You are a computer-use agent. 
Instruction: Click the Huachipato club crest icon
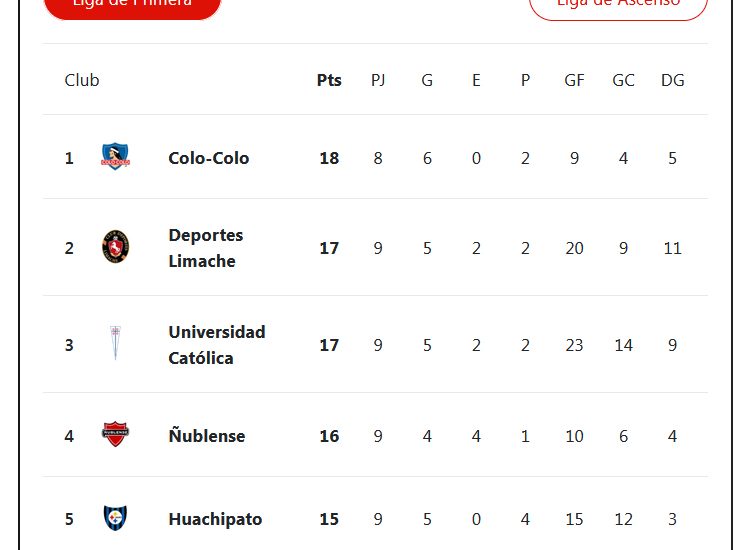[x=116, y=518]
